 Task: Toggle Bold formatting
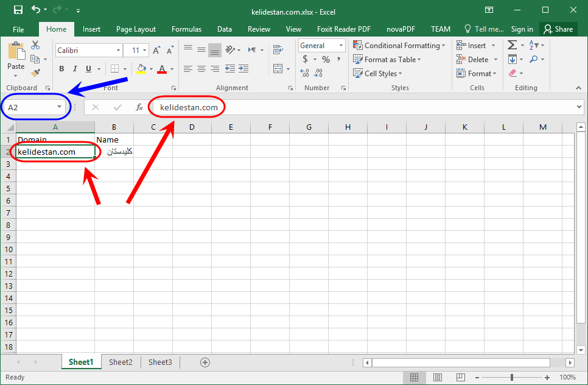(x=61, y=69)
